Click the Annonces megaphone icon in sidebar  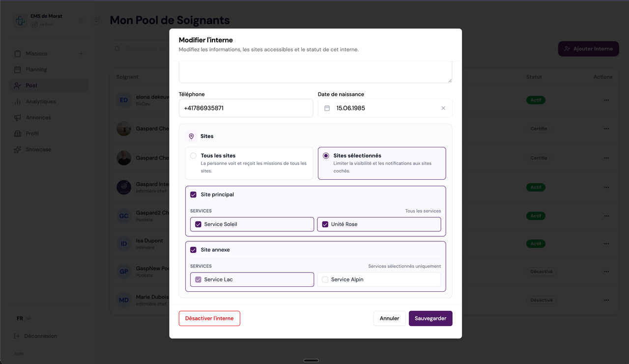pyautogui.click(x=18, y=117)
